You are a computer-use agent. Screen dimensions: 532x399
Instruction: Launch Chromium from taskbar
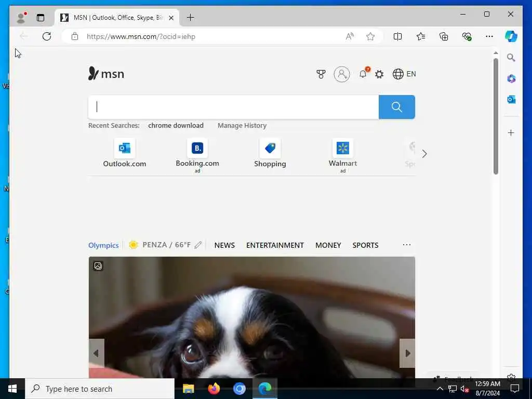tap(239, 389)
